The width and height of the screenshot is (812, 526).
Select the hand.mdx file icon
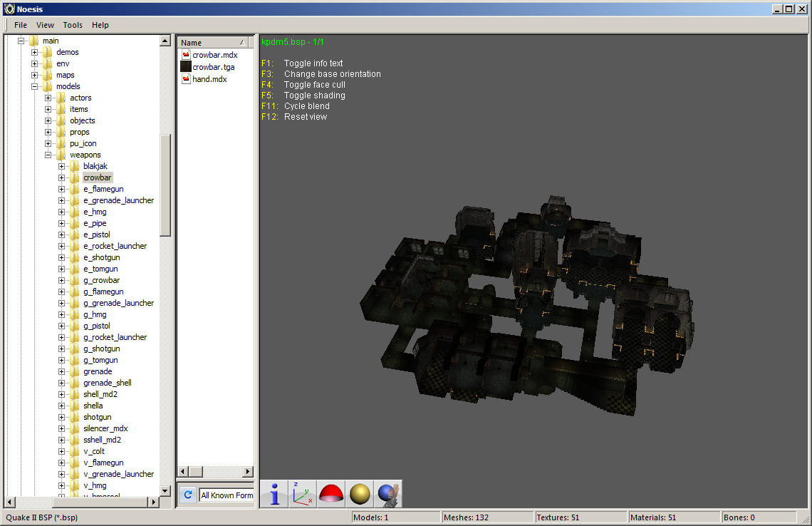[x=186, y=79]
